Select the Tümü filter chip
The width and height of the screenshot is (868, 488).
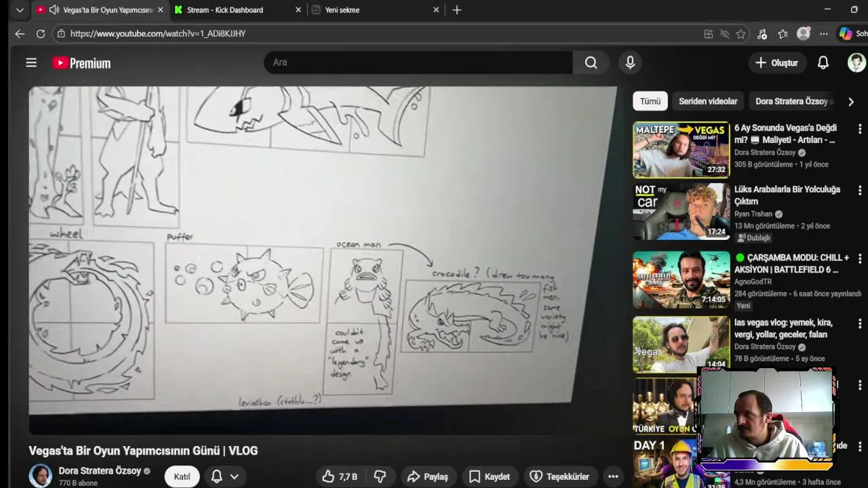(x=650, y=102)
